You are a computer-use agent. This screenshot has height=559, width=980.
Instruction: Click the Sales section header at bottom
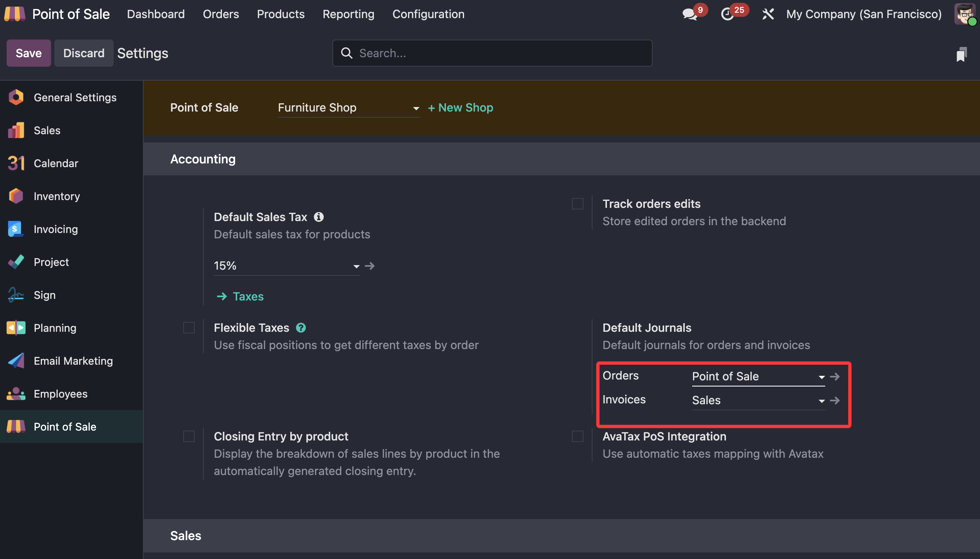tap(186, 536)
